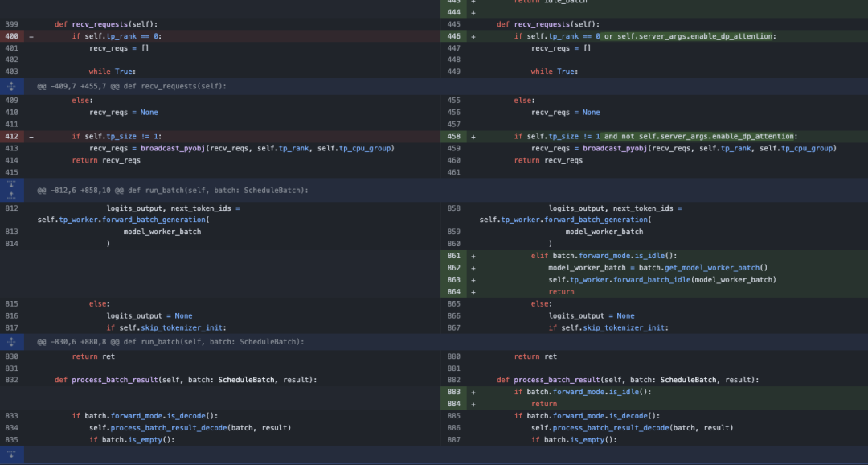Select right line number 864

[x=454, y=292]
